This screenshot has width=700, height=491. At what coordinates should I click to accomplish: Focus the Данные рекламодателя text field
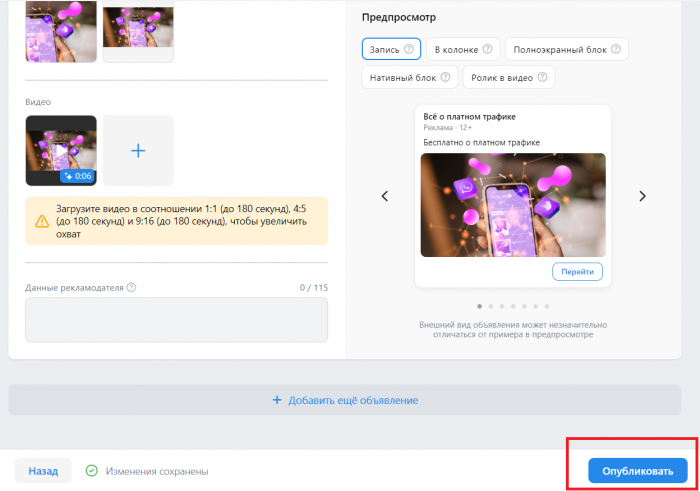click(176, 319)
